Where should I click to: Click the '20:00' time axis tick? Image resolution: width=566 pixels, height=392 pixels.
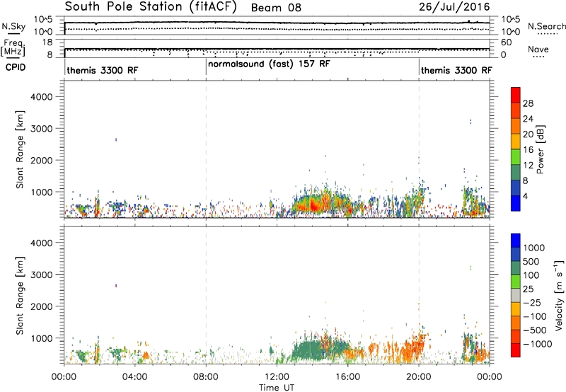pyautogui.click(x=419, y=377)
